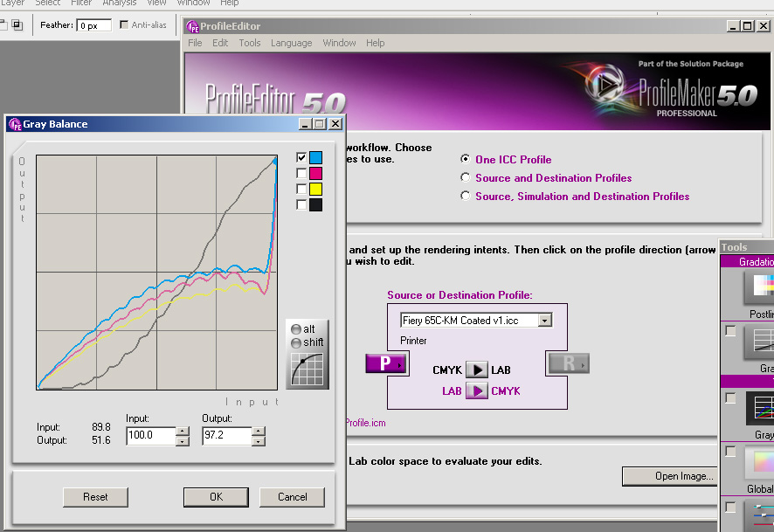Select the black color swatch
This screenshot has width=774, height=532.
click(316, 204)
